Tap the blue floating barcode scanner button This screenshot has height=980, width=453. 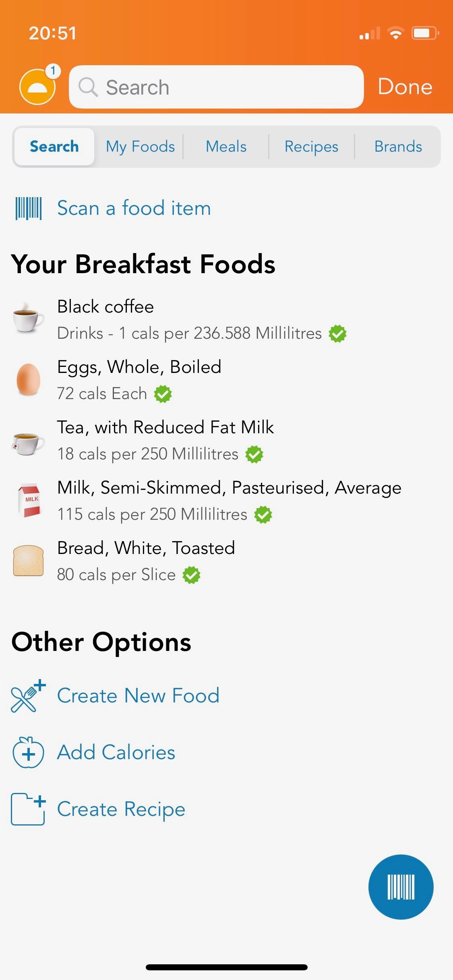click(401, 887)
